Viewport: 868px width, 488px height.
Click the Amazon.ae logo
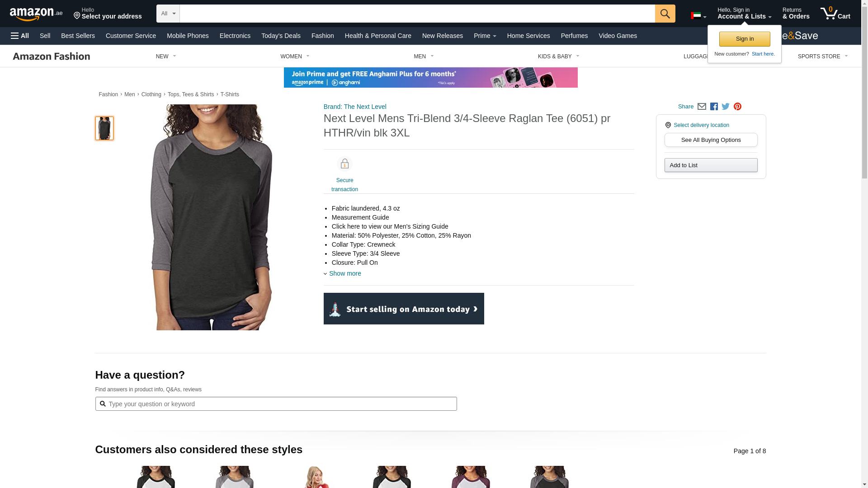pos(36,14)
